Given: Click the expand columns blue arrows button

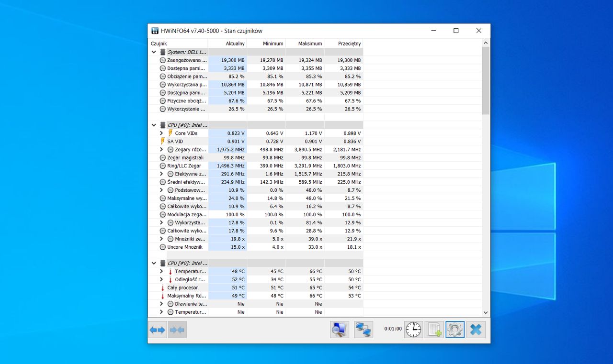Looking at the screenshot, I should click(157, 330).
